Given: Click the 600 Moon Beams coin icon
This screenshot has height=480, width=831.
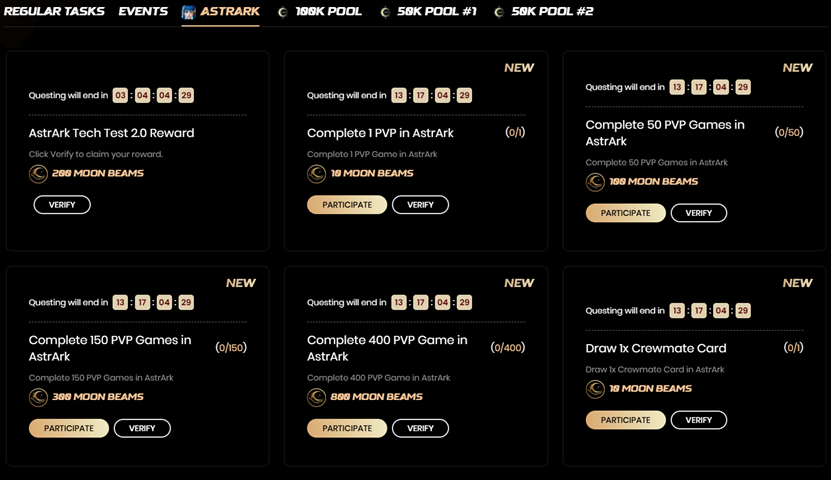Looking at the screenshot, I should [316, 397].
